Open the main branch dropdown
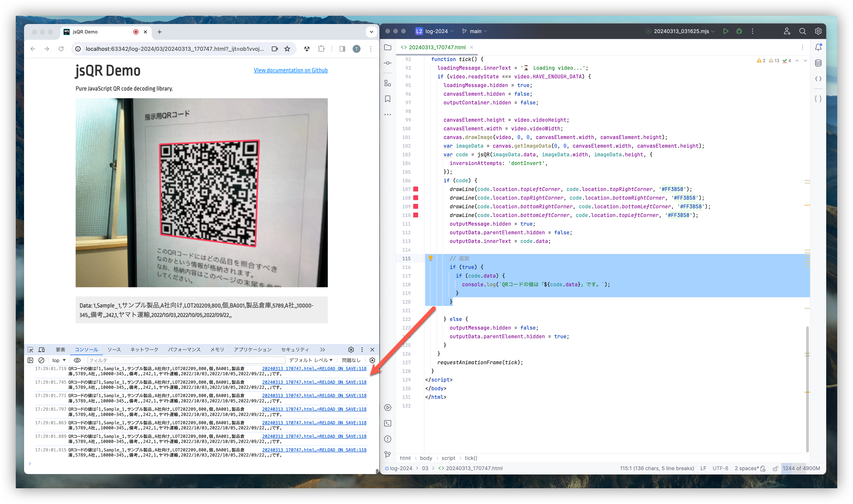Viewport: 853px width, 504px height. point(475,31)
